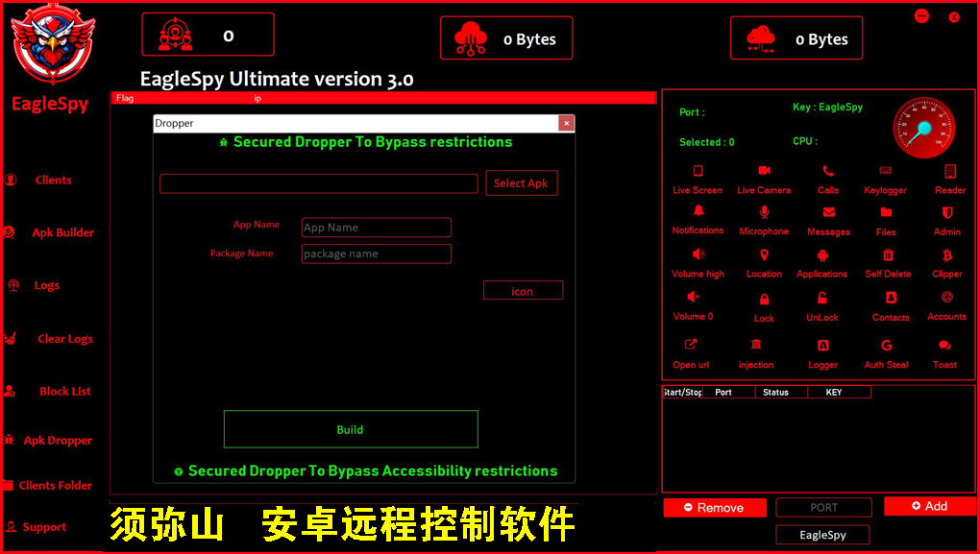Open the injection bank icon
980x554 pixels.
tap(756, 344)
